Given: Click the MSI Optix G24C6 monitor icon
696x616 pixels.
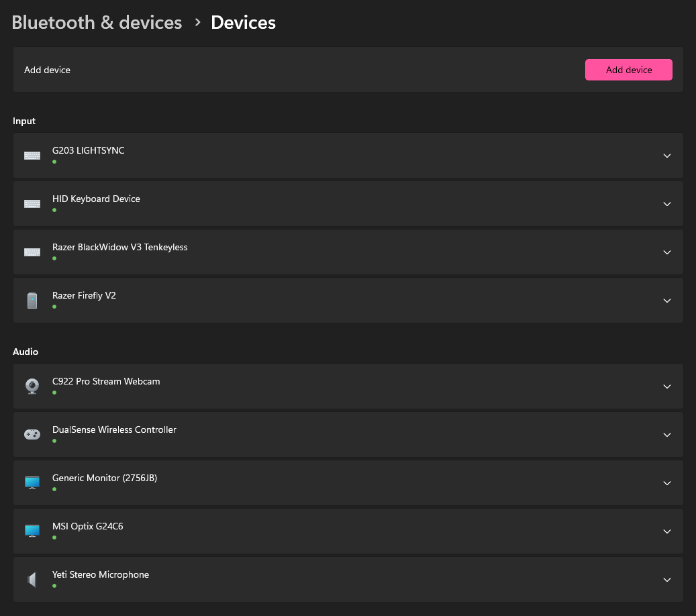Looking at the screenshot, I should [32, 531].
